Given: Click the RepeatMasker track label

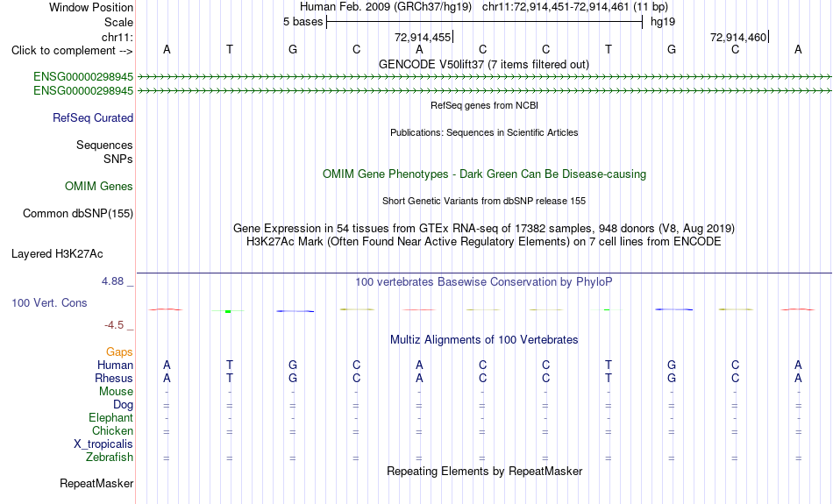Looking at the screenshot, I should point(96,483).
